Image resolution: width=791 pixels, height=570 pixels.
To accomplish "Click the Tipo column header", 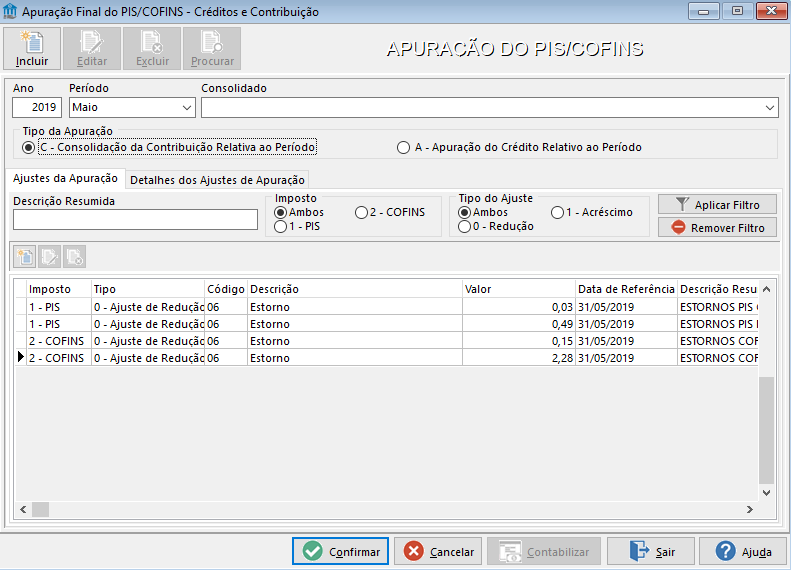I will coord(148,289).
